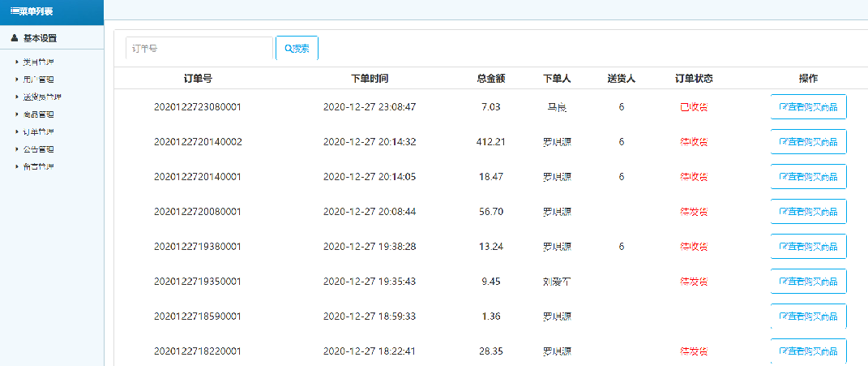Click order time 2020-12-27 23:08:47
The image size is (868, 366).
(370, 107)
